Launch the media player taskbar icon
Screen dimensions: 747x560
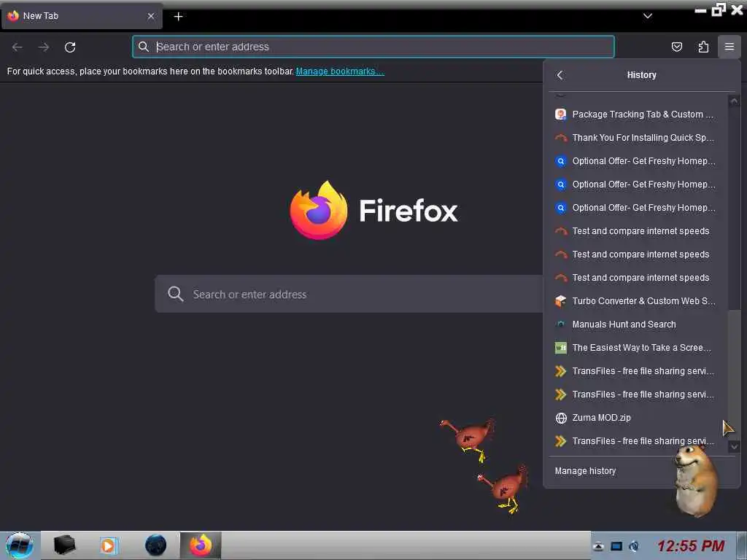[109, 545]
